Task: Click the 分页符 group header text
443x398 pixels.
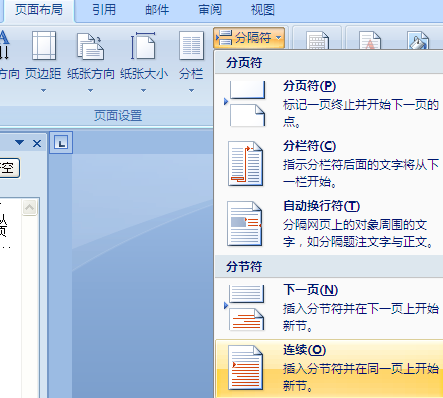Action: (x=244, y=62)
